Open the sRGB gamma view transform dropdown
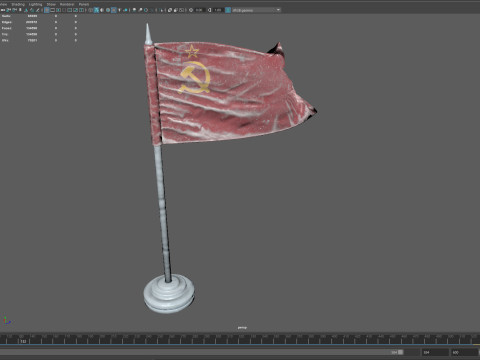Viewport: 480px width, 360px height. (x=256, y=10)
